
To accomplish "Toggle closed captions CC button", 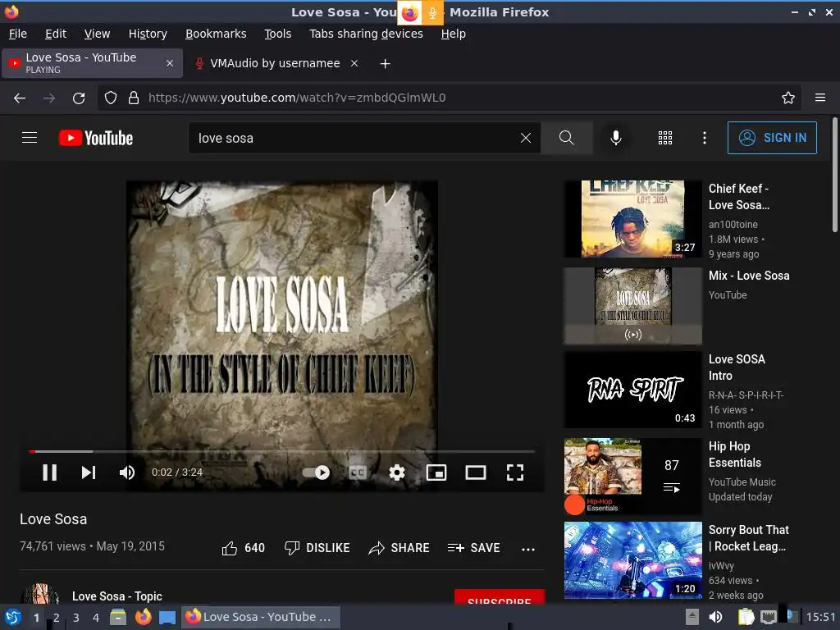I will (x=358, y=472).
